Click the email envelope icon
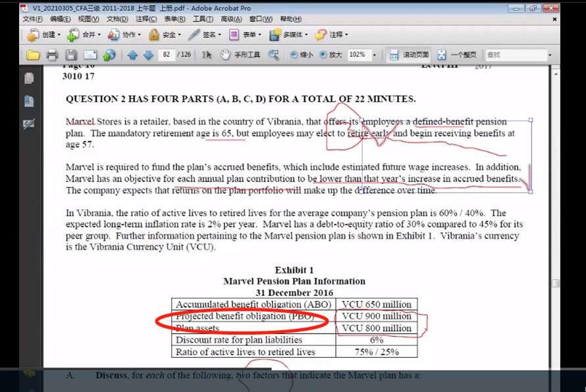The width and height of the screenshot is (586, 392). [90, 55]
